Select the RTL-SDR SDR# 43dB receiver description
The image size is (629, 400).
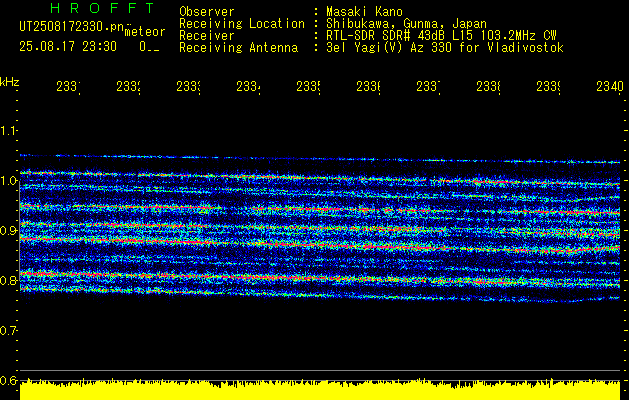[441, 36]
